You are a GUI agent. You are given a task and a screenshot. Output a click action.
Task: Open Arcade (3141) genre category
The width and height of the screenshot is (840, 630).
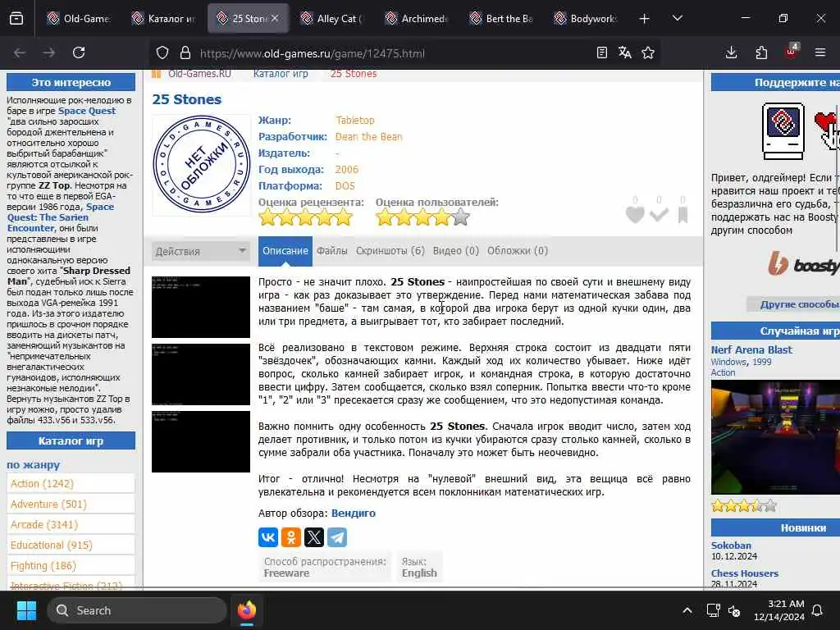tap(71, 524)
